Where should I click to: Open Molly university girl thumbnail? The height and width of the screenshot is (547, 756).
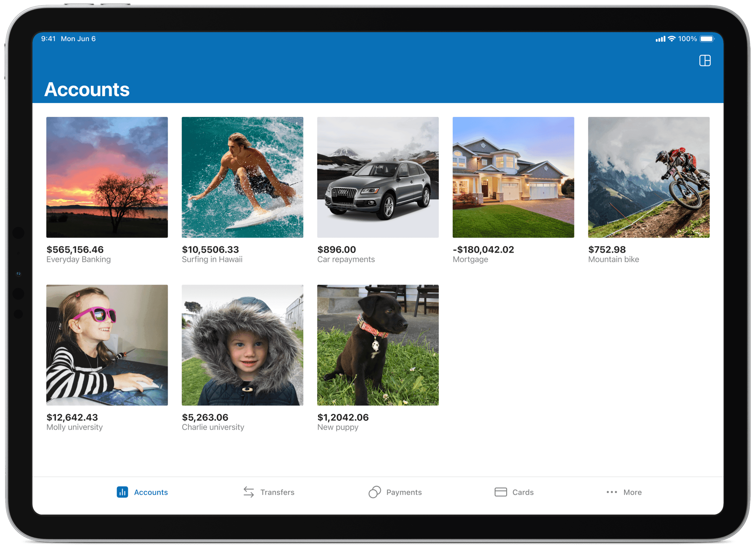click(x=107, y=345)
